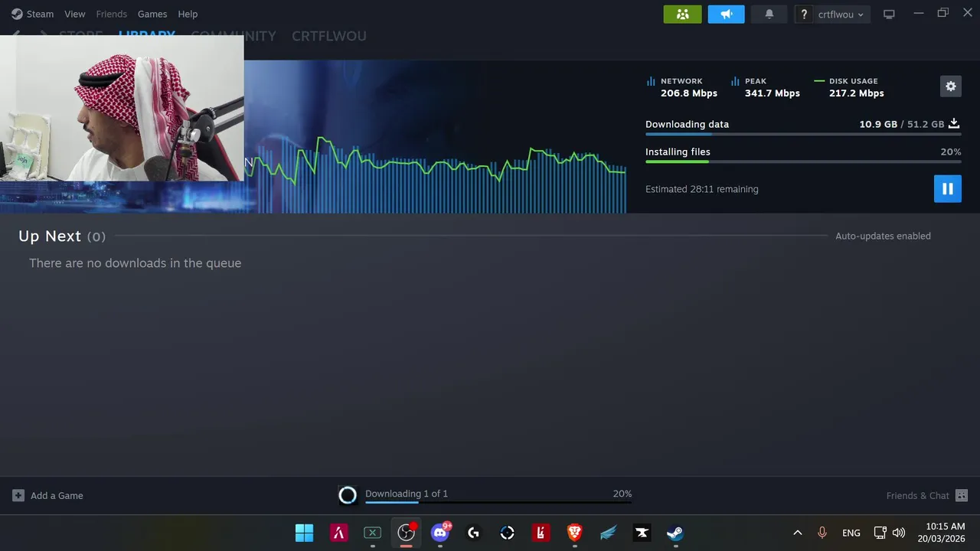
Task: Switch to Big Picture mode icon
Action: [889, 14]
